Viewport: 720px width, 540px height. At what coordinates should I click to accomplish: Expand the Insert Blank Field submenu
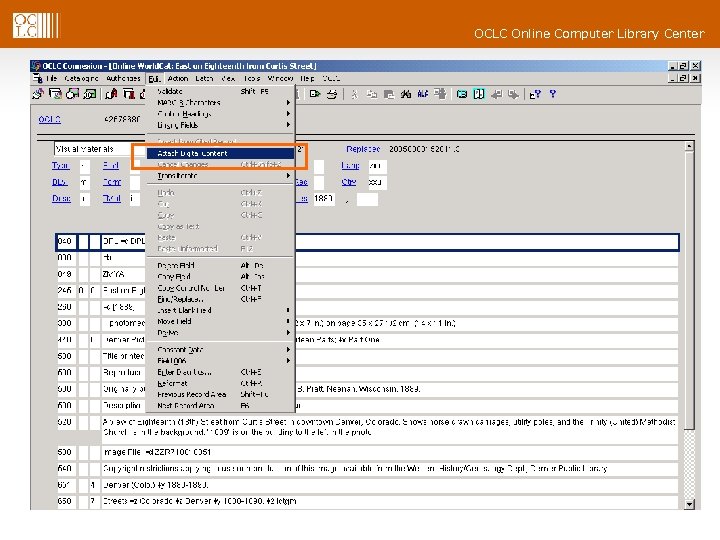(x=184, y=310)
